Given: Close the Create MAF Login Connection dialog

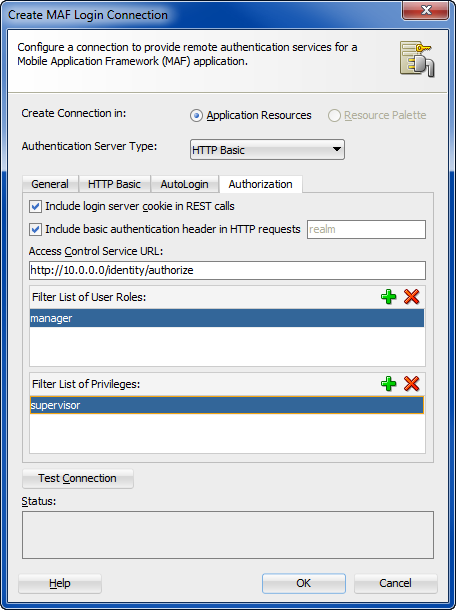Looking at the screenshot, I should (426, 11).
